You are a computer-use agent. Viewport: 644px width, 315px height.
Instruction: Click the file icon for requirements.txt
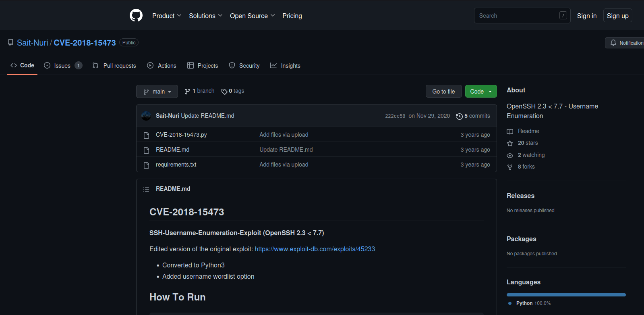click(x=147, y=165)
